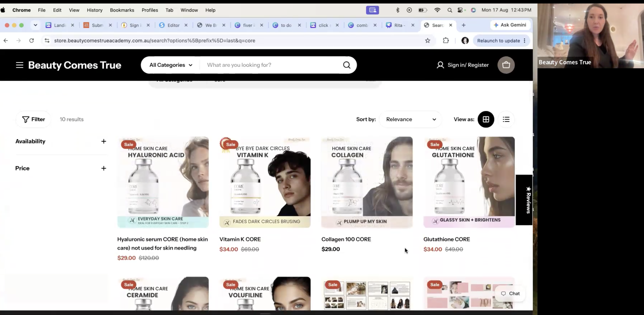Open the Chrome File menu
The image size is (644, 315).
tap(42, 10)
